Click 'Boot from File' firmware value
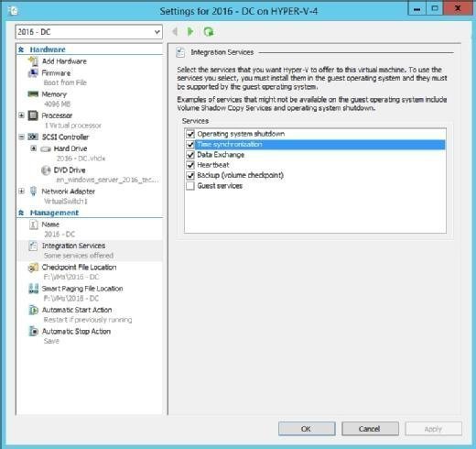 coord(65,82)
